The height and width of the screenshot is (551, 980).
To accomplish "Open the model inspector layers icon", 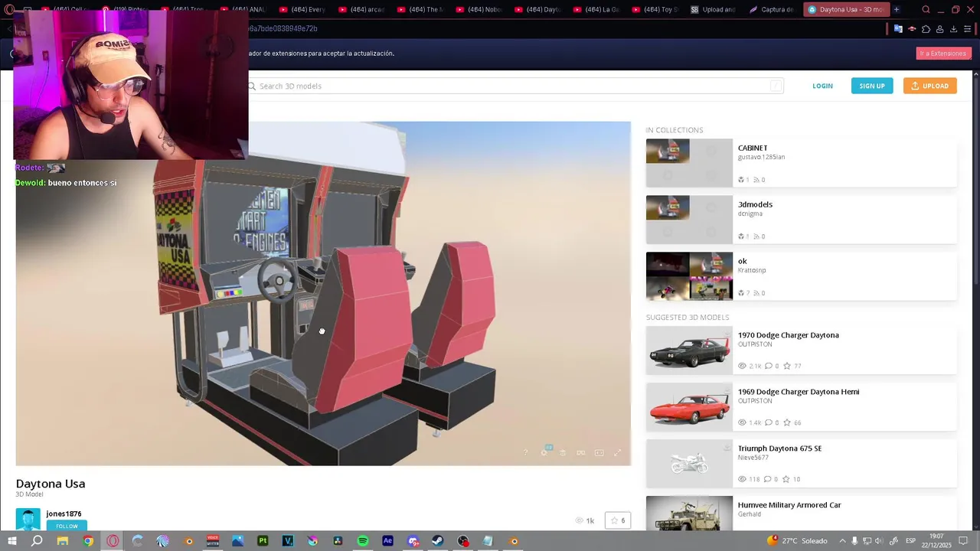I will tap(563, 453).
